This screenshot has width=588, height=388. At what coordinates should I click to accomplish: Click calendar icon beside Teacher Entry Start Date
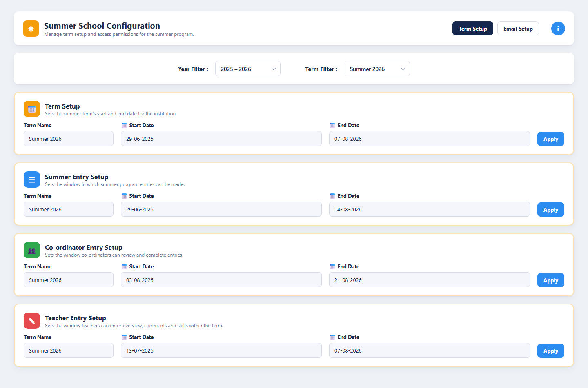pos(124,337)
